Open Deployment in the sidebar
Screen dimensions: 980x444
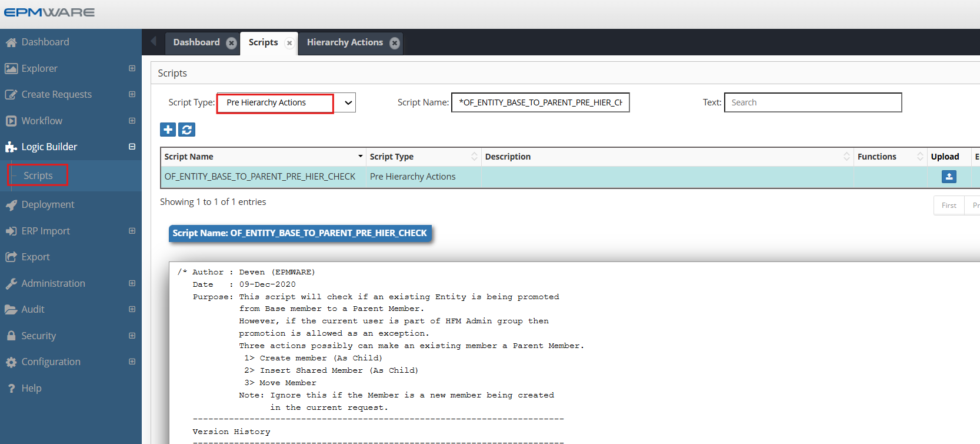pos(48,204)
